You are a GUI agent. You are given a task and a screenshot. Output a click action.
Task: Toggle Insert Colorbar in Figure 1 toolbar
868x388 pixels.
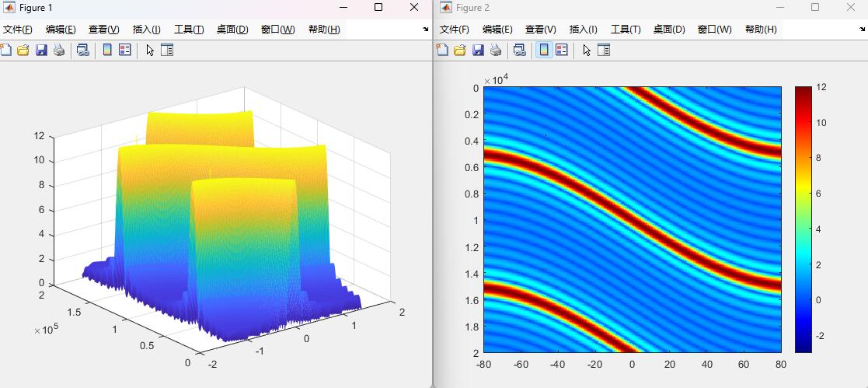tap(107, 51)
